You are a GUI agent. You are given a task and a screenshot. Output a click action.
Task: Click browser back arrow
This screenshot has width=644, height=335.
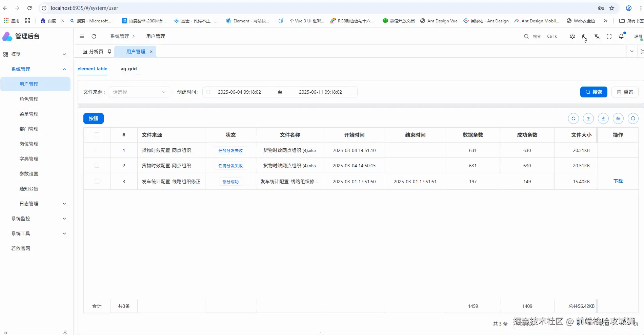(x=5, y=8)
